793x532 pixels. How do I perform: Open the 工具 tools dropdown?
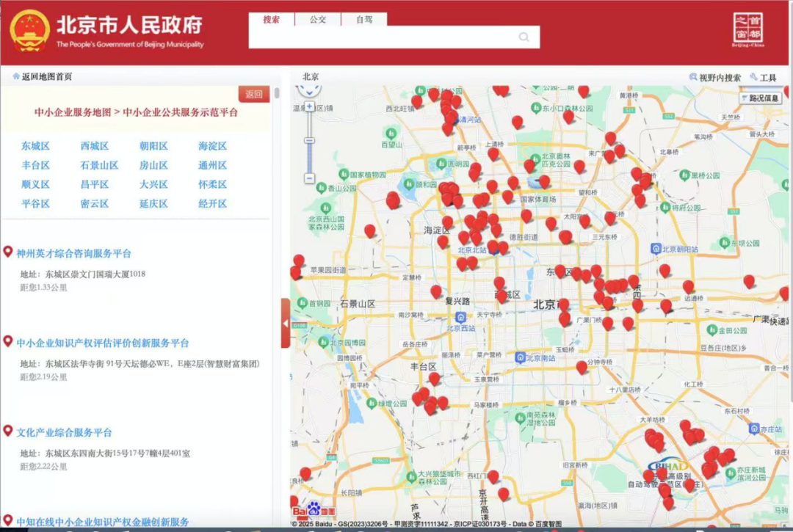pos(764,77)
